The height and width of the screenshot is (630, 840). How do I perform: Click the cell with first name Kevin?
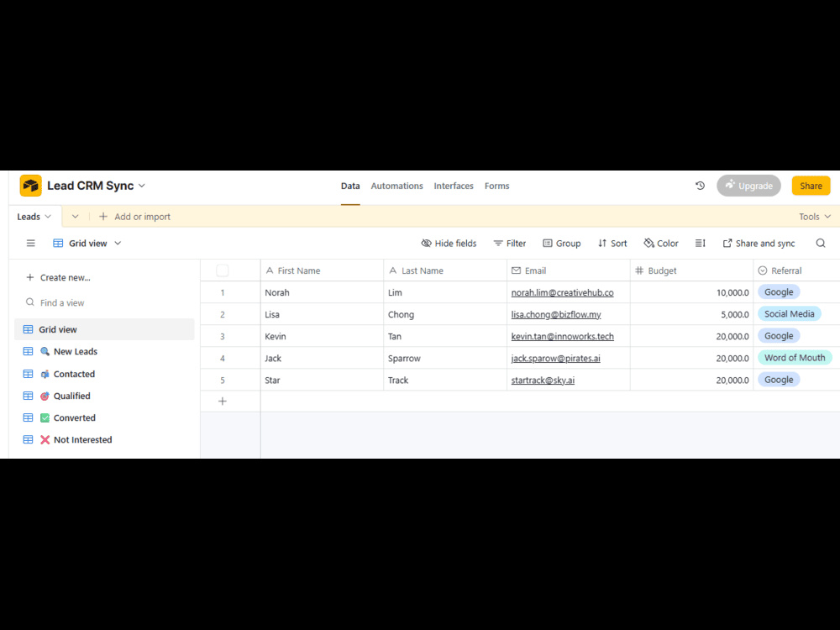click(x=322, y=337)
